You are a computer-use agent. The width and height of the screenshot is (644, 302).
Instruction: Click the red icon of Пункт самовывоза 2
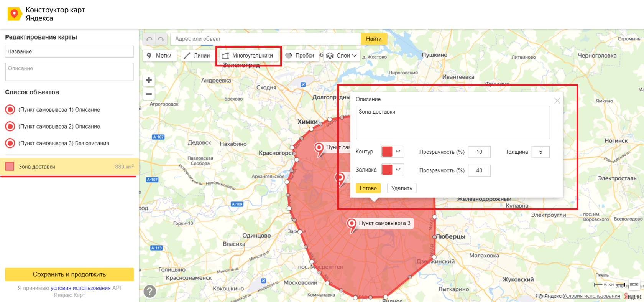pyautogui.click(x=10, y=126)
